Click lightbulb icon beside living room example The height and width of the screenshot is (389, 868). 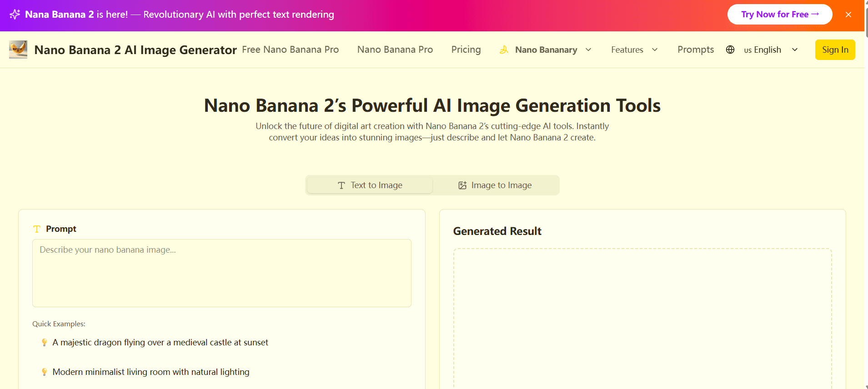coord(44,372)
